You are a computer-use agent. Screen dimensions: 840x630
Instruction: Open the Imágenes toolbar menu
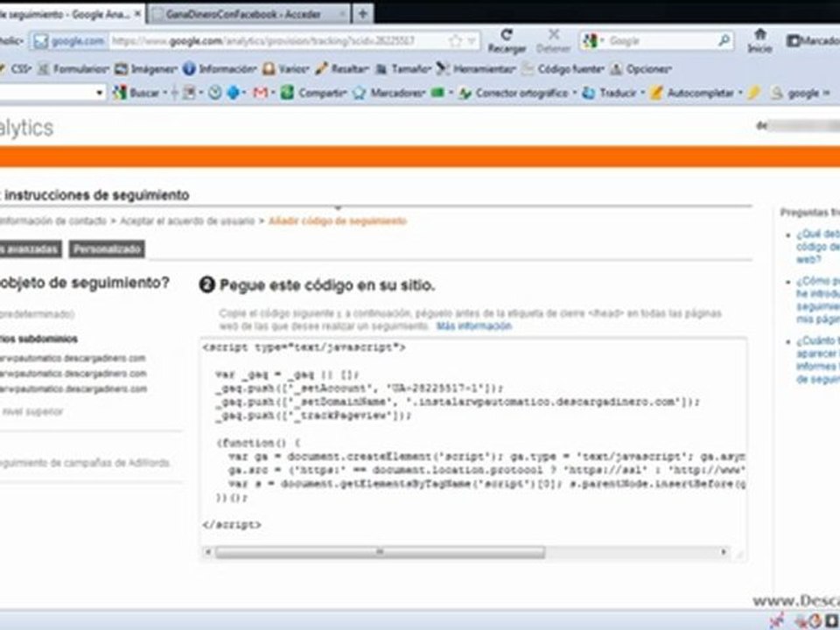pos(146,69)
